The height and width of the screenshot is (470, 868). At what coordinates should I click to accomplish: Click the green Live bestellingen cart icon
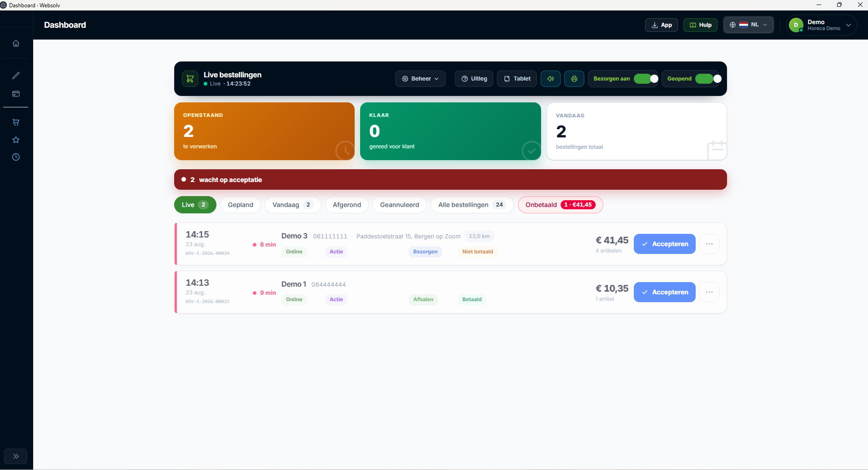[190, 79]
